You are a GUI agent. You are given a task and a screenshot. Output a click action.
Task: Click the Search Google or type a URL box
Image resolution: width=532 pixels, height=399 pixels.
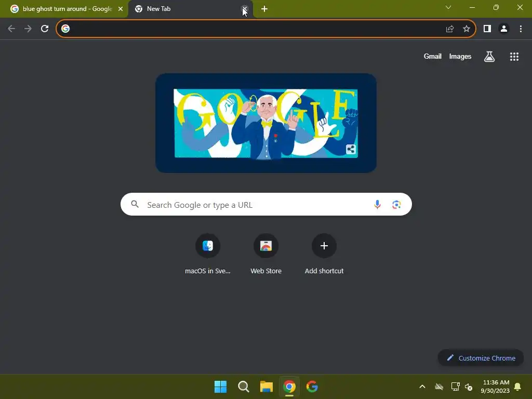[266, 204]
